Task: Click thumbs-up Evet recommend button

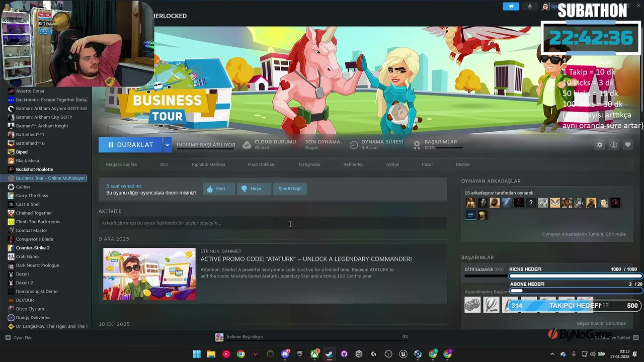Action: (x=219, y=189)
